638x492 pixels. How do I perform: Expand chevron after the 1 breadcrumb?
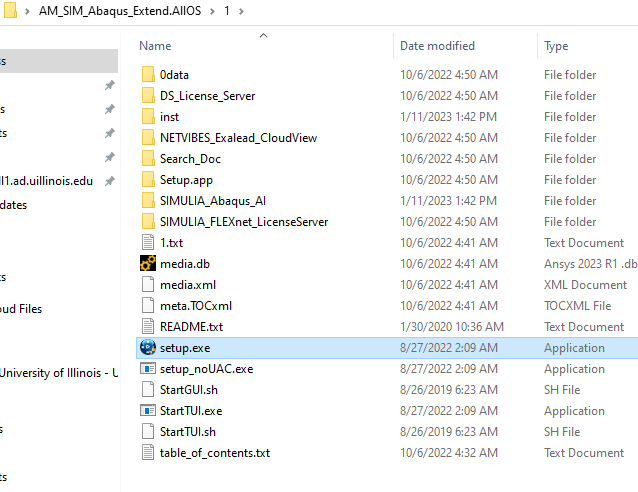(x=241, y=11)
